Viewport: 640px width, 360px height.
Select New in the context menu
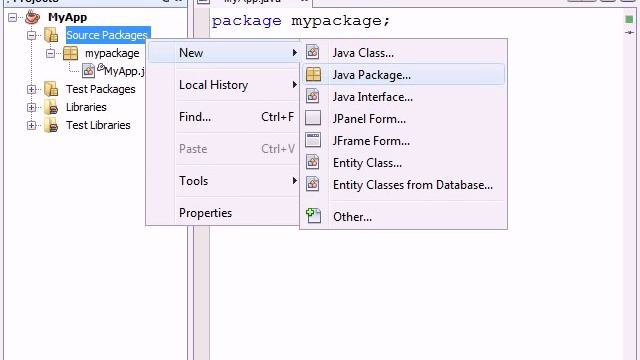pyautogui.click(x=224, y=53)
